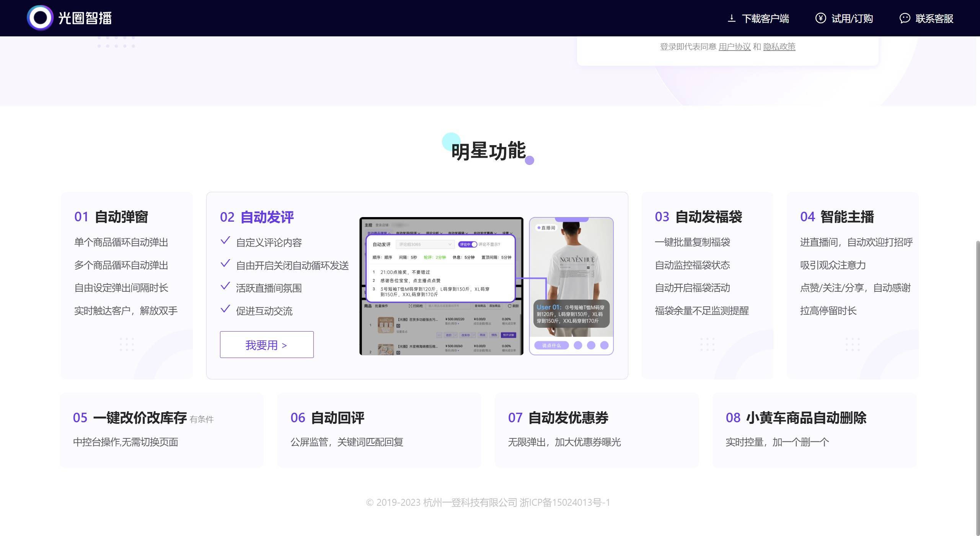Click the 说点什么 message input field

(x=551, y=345)
